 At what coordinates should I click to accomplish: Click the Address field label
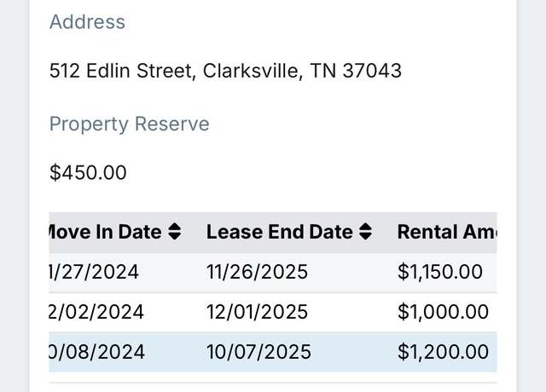[87, 22]
